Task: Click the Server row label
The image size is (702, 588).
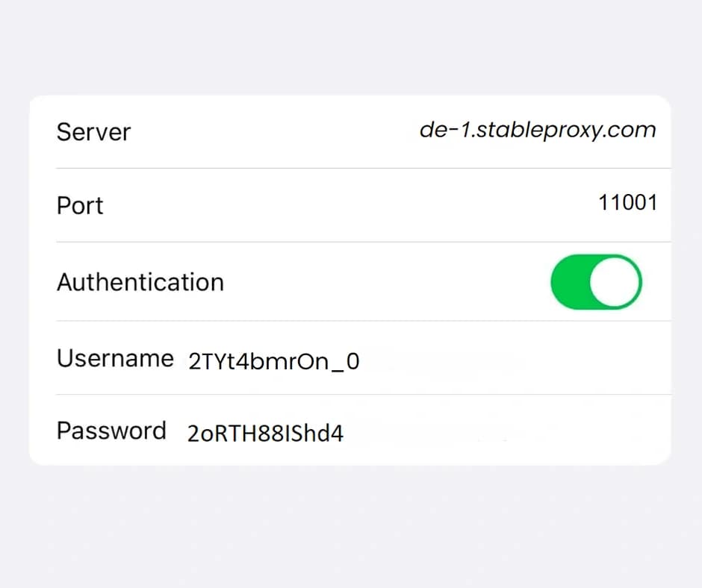Action: point(93,133)
